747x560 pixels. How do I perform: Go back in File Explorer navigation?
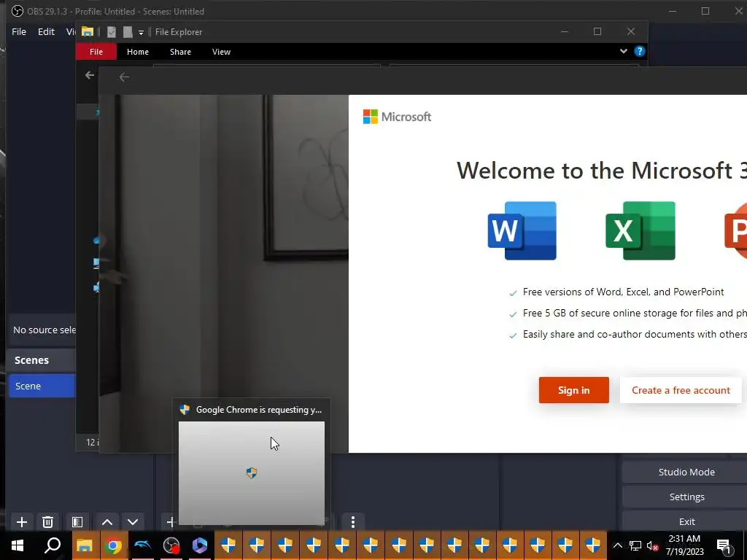click(x=90, y=75)
